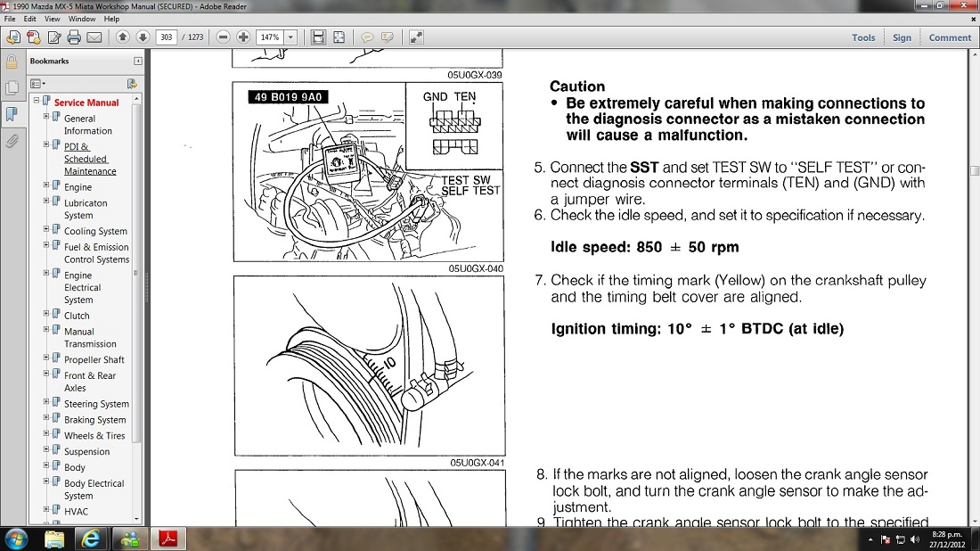Open the Tools pane
The width and height of the screenshot is (980, 551).
pyautogui.click(x=863, y=37)
